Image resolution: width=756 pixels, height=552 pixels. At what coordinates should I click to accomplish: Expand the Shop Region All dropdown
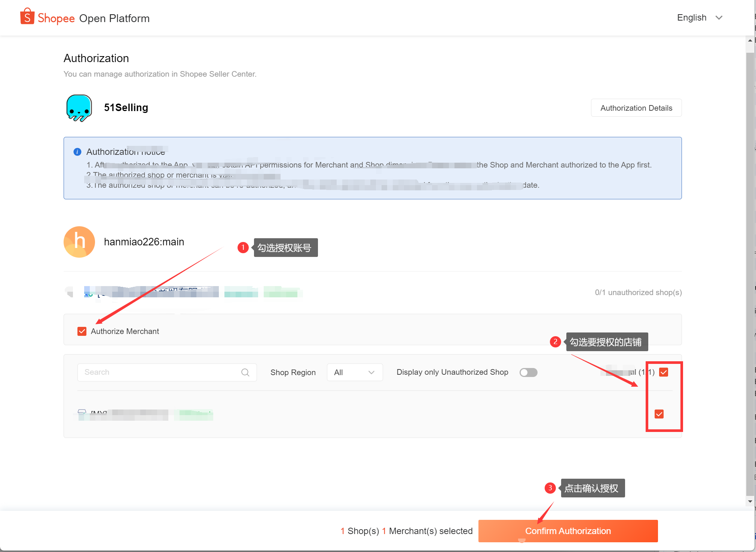[x=355, y=372]
